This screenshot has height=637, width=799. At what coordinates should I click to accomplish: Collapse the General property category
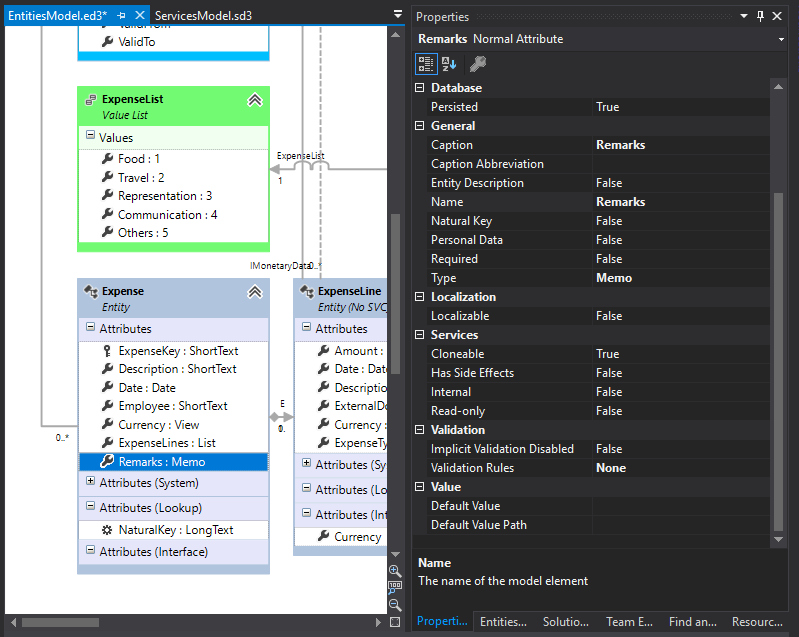coord(419,125)
